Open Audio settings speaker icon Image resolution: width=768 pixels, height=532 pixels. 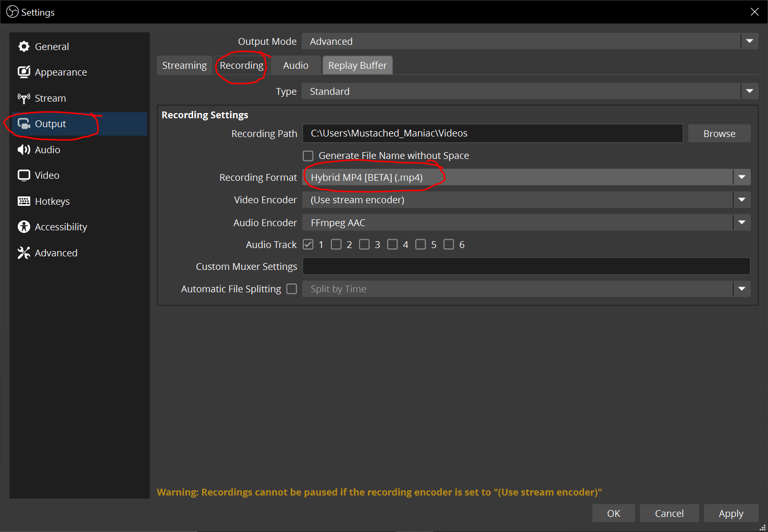(x=24, y=150)
